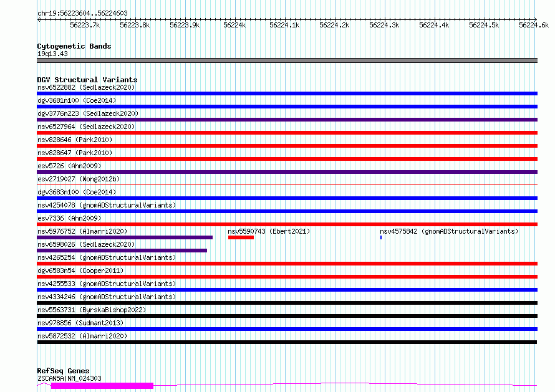The height and width of the screenshot is (392, 555).
Task: Click nsv5976752 (Almarri2020) label
Action: [82, 231]
